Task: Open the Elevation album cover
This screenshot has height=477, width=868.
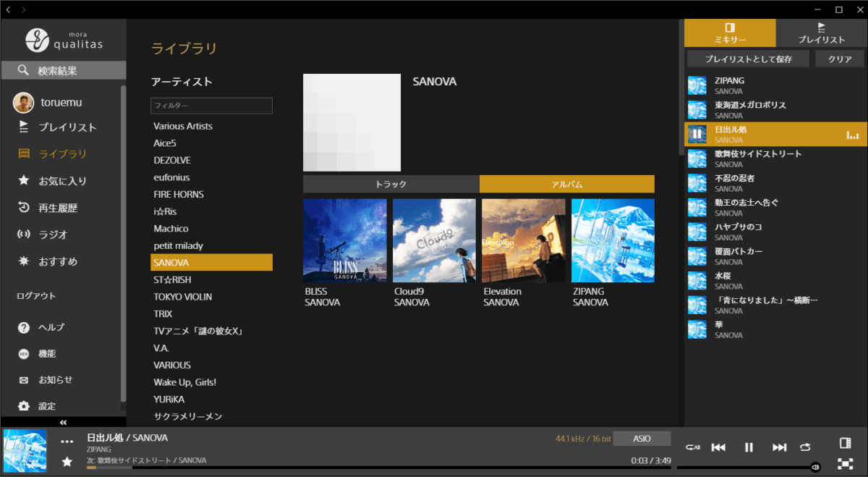Action: [524, 240]
